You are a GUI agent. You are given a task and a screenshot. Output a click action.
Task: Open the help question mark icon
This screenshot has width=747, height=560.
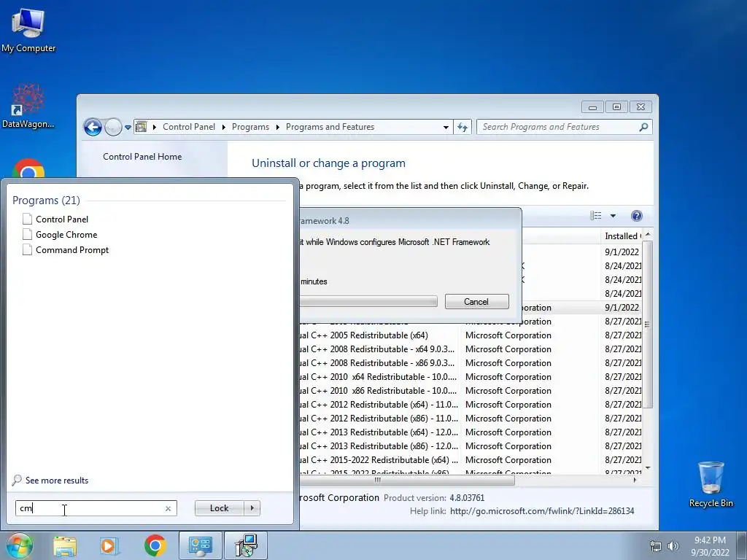(636, 216)
